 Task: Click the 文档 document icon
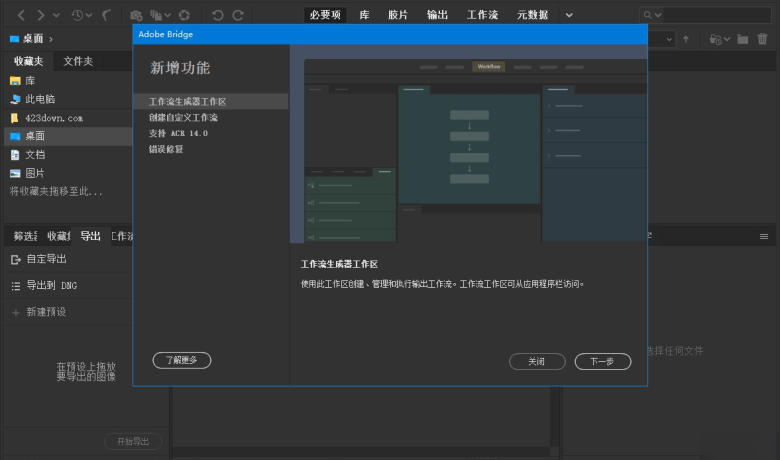[15, 155]
